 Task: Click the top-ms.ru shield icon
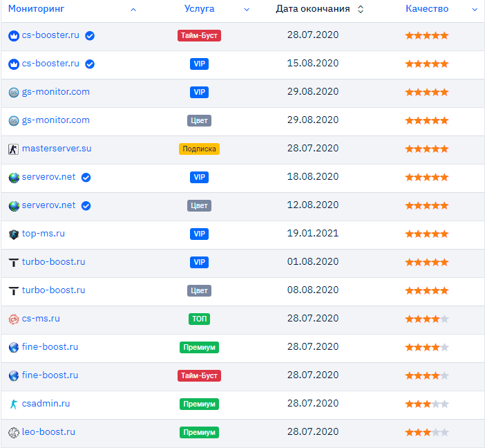pos(14,234)
